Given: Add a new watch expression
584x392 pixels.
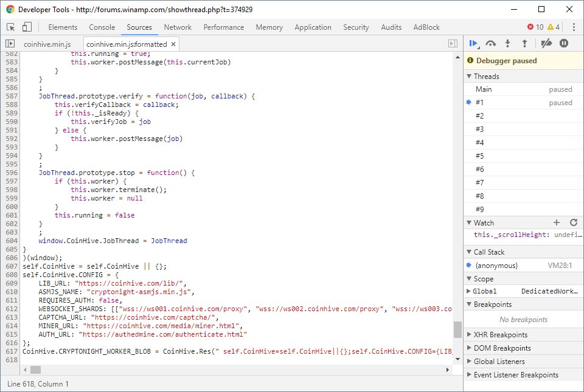Looking at the screenshot, I should (557, 222).
